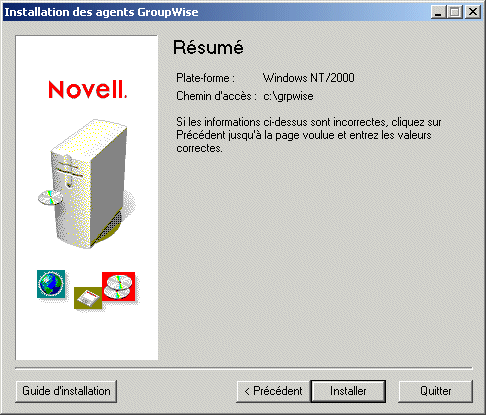Click the olive floppy disk icon
This screenshot has height=415, width=486.
pyautogui.click(x=88, y=298)
